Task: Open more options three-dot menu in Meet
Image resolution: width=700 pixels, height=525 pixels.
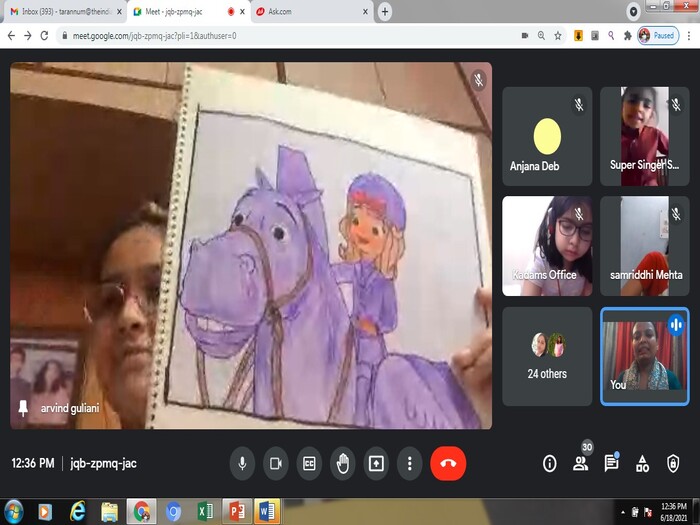Action: pos(410,463)
